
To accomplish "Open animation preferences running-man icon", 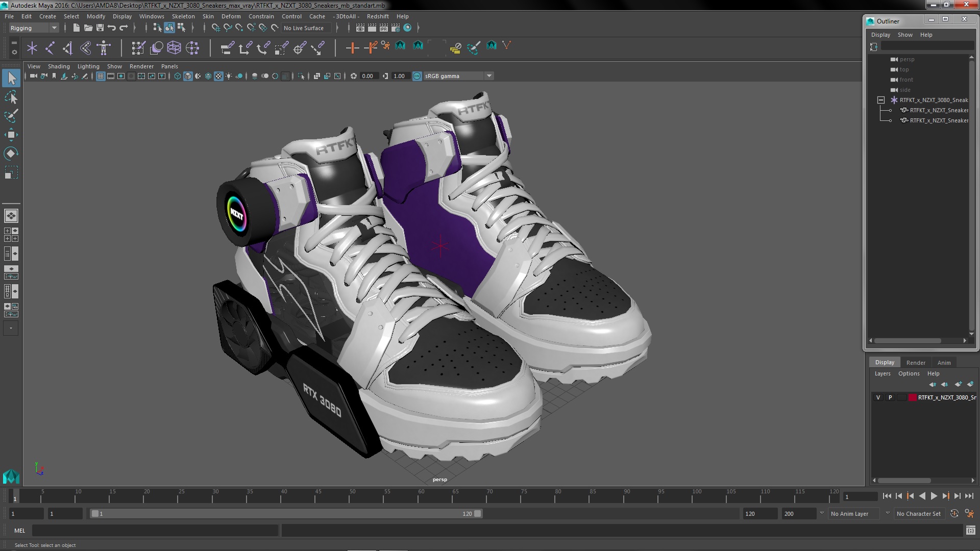I will 969,514.
